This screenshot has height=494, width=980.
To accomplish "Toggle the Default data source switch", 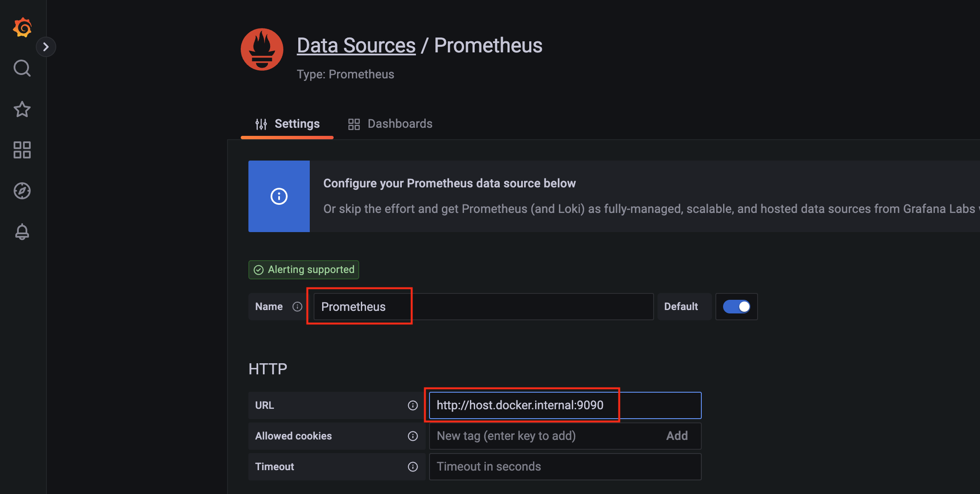I will [x=737, y=307].
